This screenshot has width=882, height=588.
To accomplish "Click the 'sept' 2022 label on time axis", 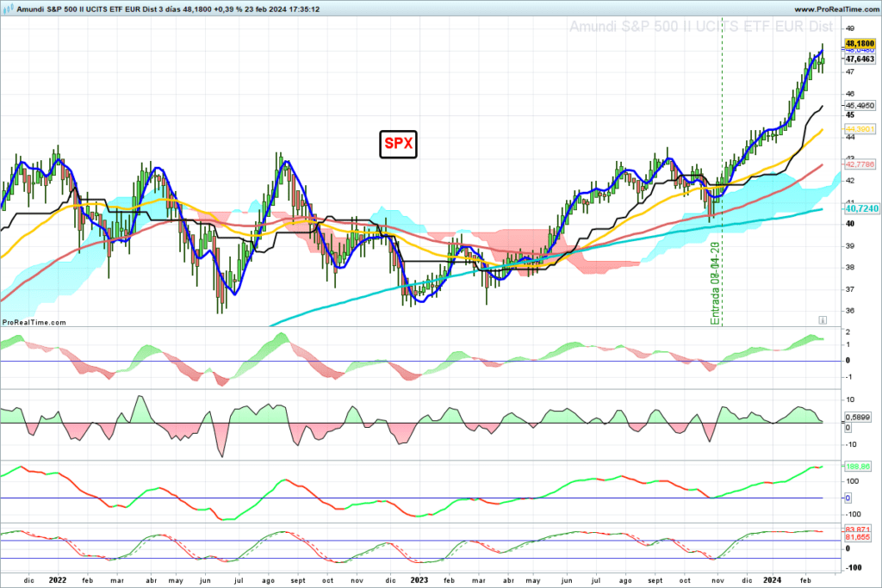I will point(298,581).
